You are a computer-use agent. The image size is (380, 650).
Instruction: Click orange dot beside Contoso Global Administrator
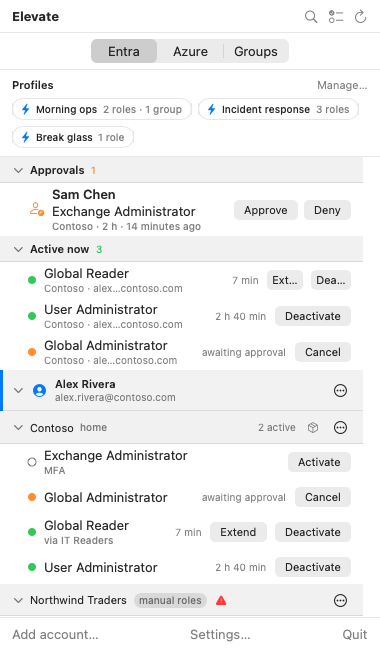[x=32, y=497]
